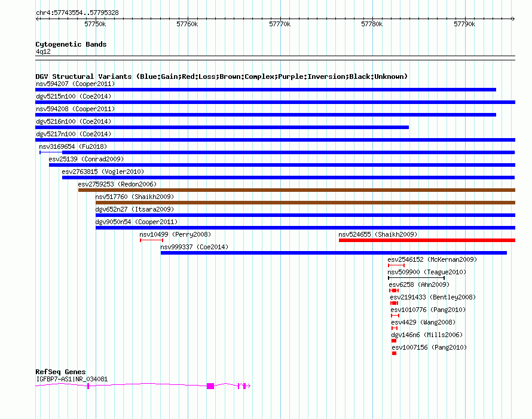This screenshot has height=419, width=532.
Task: Select brown bar under nsv517760 (Shaikh2009)
Action: coord(305,203)
